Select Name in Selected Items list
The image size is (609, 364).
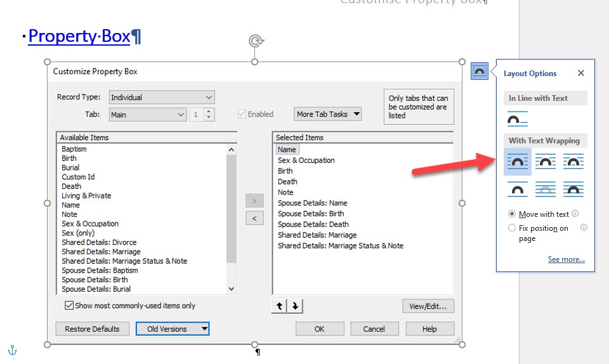(287, 150)
